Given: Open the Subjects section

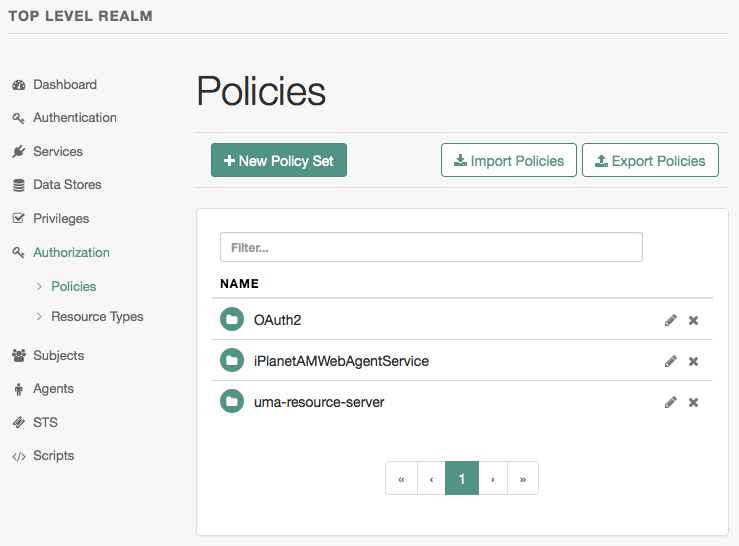Looking at the screenshot, I should pos(58,356).
